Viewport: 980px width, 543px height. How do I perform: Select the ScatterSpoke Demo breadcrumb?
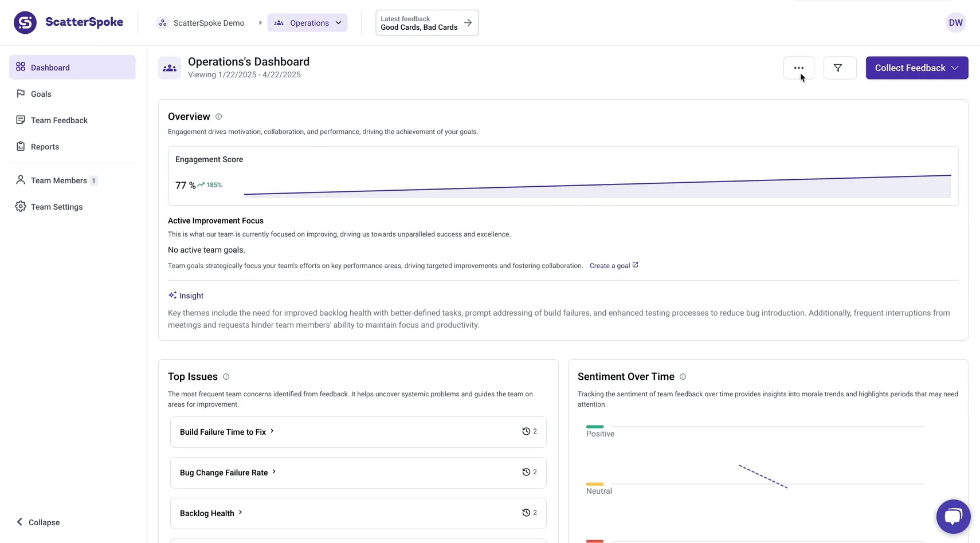click(x=209, y=22)
